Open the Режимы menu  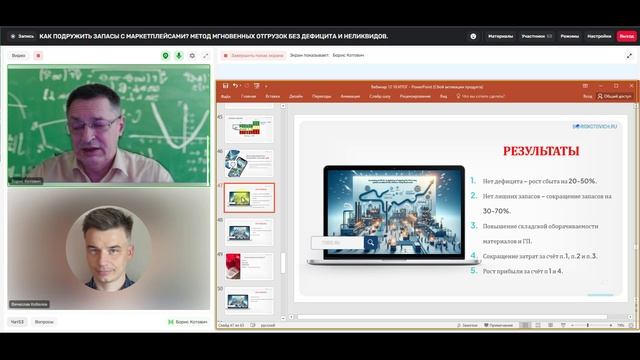click(x=569, y=36)
